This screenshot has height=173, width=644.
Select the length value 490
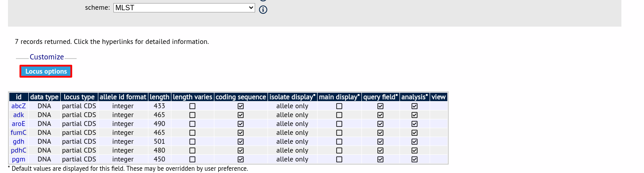coord(159,124)
